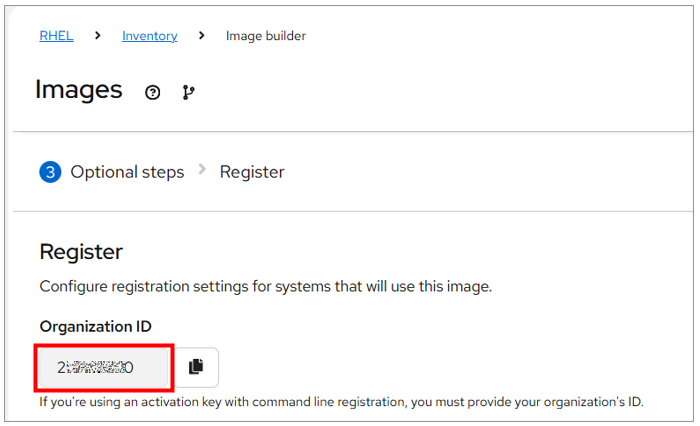Copy the Organization ID with the clipboard icon
This screenshot has width=700, height=426.
point(196,367)
